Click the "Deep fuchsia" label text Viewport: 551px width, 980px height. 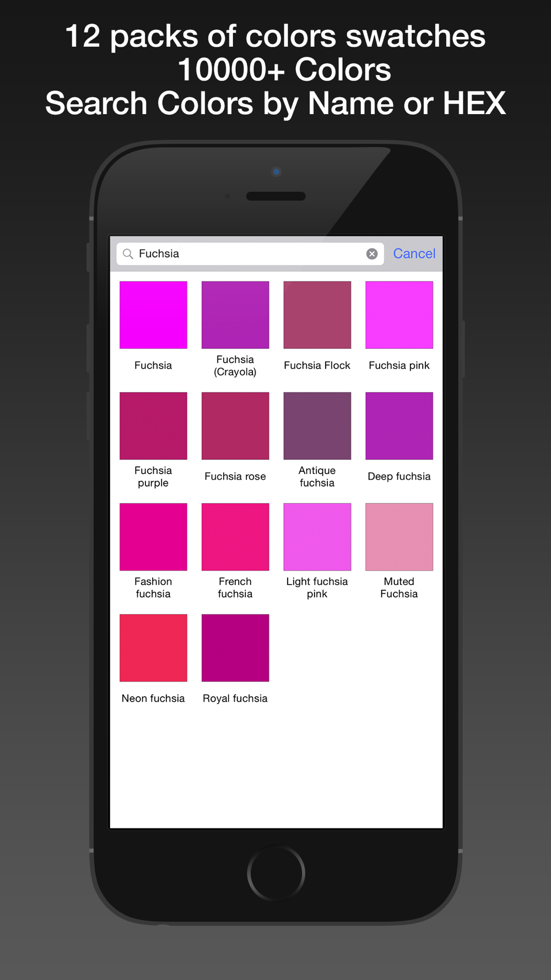pos(399,476)
